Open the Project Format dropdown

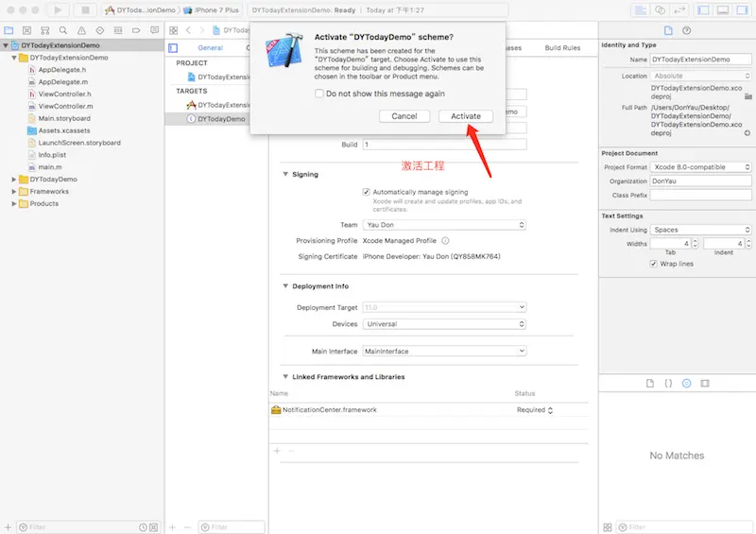pyautogui.click(x=700, y=167)
